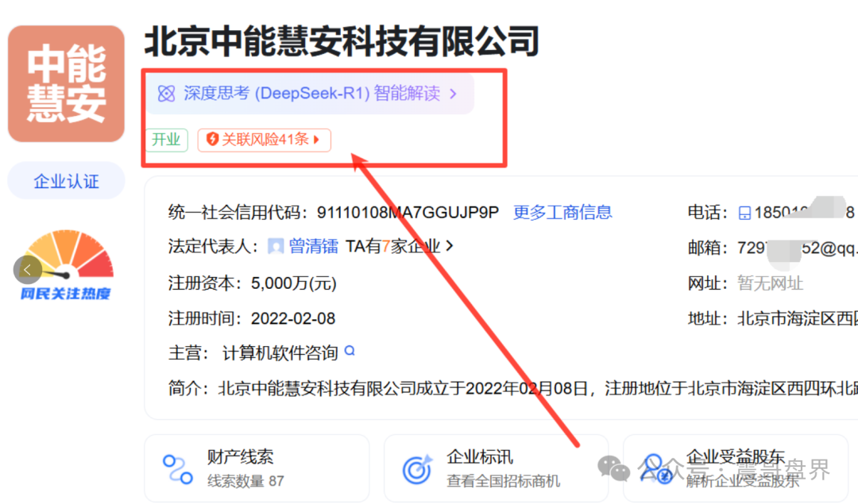This screenshot has height=504, width=858.
Task: Click 线索数量 87 text
Action: coord(245,481)
